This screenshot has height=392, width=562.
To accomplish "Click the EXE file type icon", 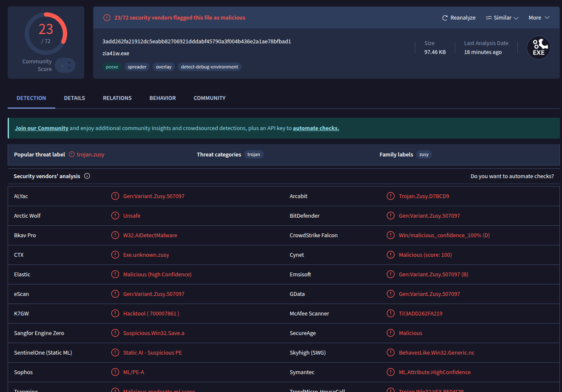I will 538,48.
